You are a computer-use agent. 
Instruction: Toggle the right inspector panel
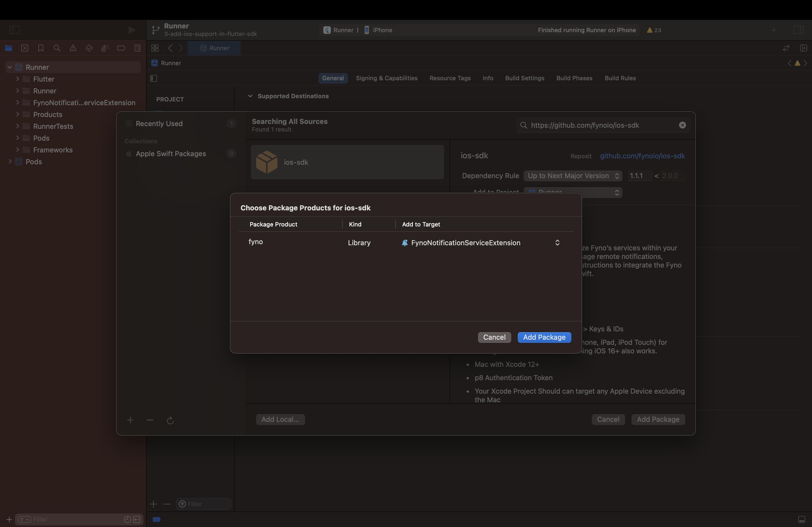(x=798, y=30)
